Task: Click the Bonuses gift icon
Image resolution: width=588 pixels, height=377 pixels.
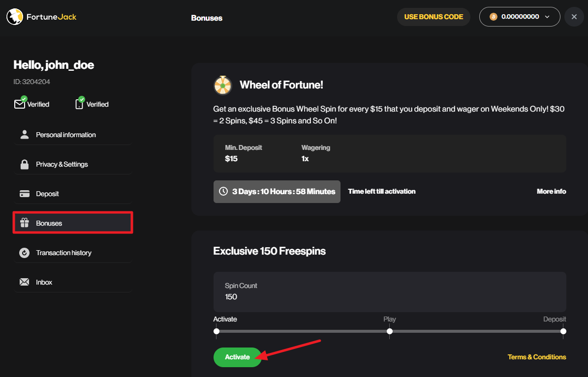Action: click(x=25, y=223)
